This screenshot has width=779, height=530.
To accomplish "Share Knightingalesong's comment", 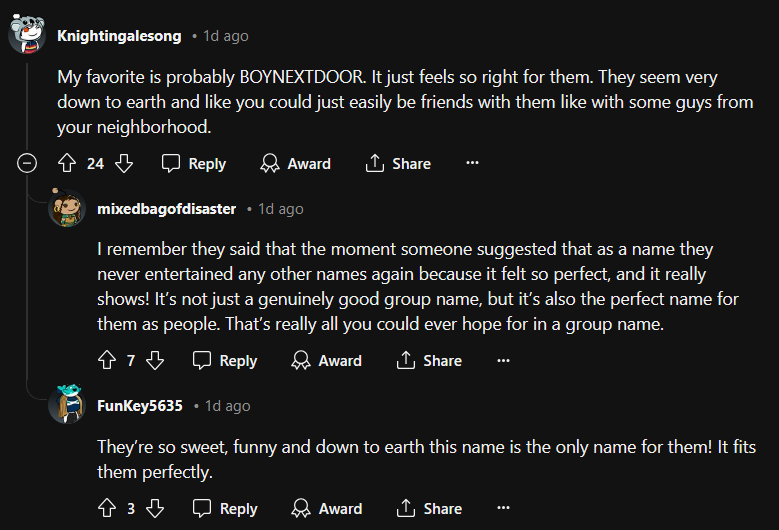I will pos(398,163).
